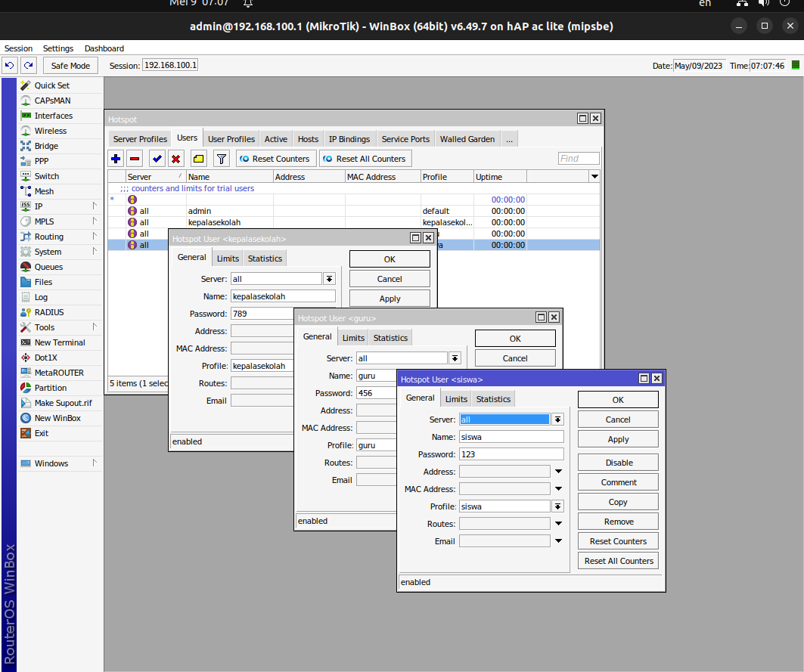The height and width of the screenshot is (672, 804).
Task: Click Apply in siswa dialog
Action: tap(619, 439)
